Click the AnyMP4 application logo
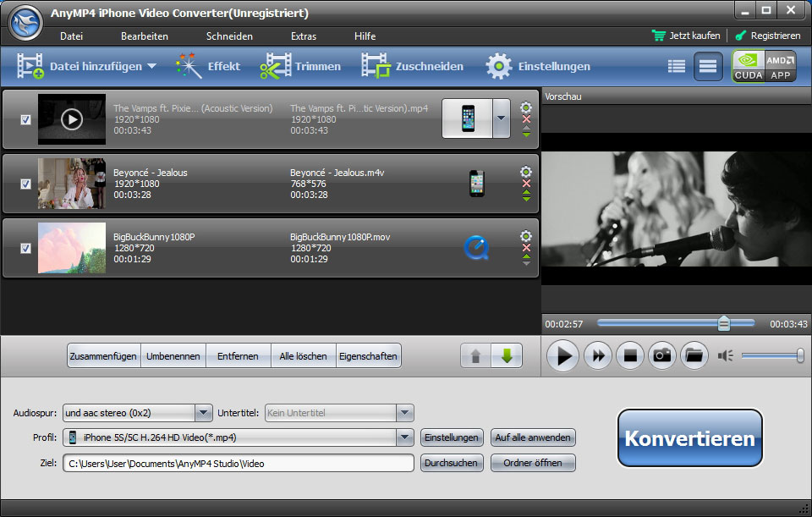 click(x=26, y=24)
